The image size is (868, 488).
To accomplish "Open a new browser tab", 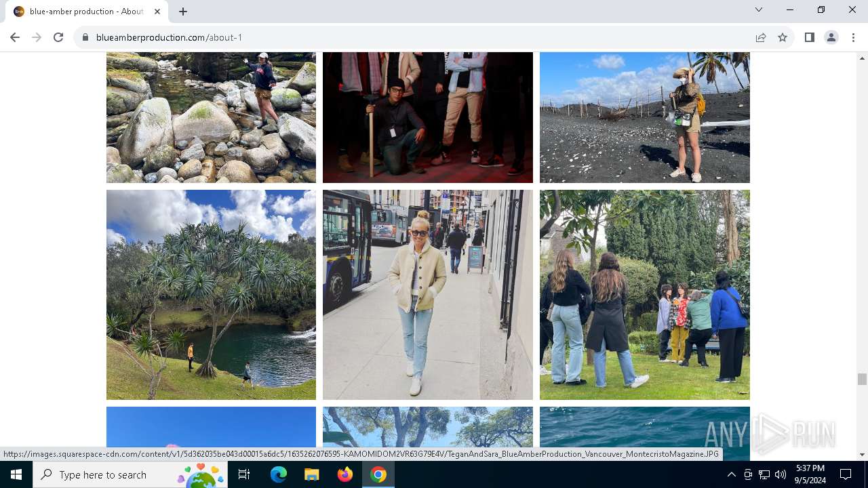I will tap(183, 12).
